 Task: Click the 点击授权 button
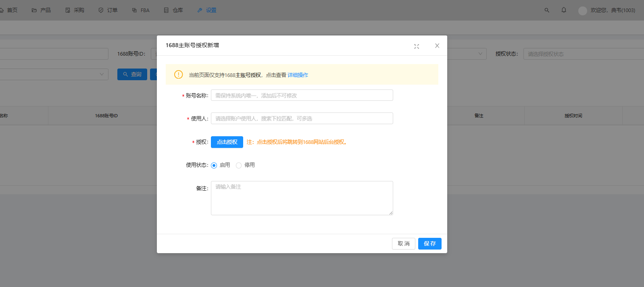click(227, 142)
